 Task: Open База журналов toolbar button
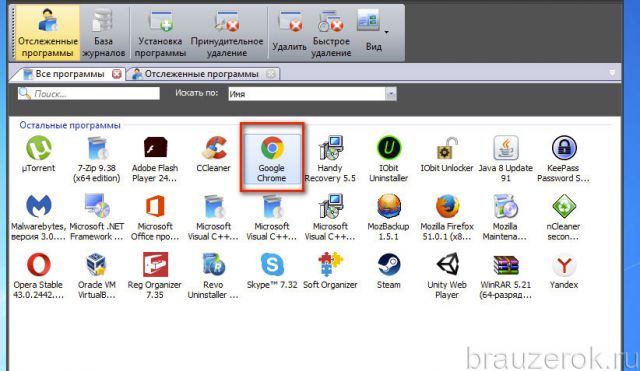click(x=104, y=33)
